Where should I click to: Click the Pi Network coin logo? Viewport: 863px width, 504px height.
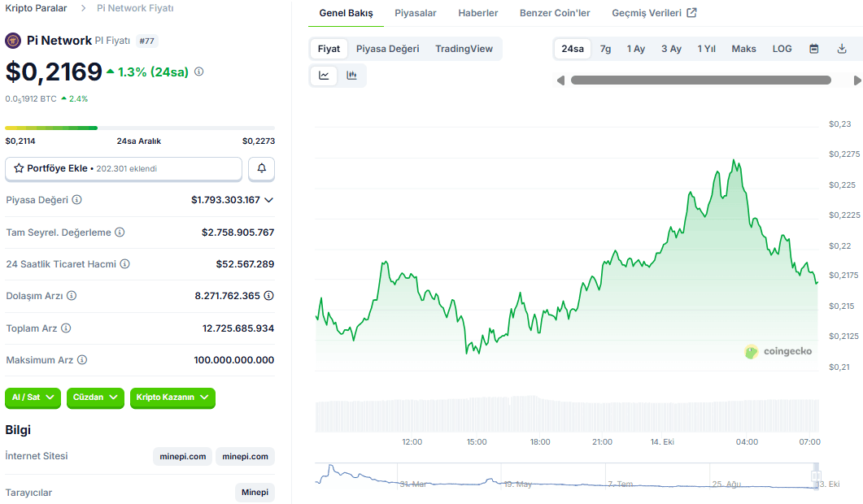(13, 41)
